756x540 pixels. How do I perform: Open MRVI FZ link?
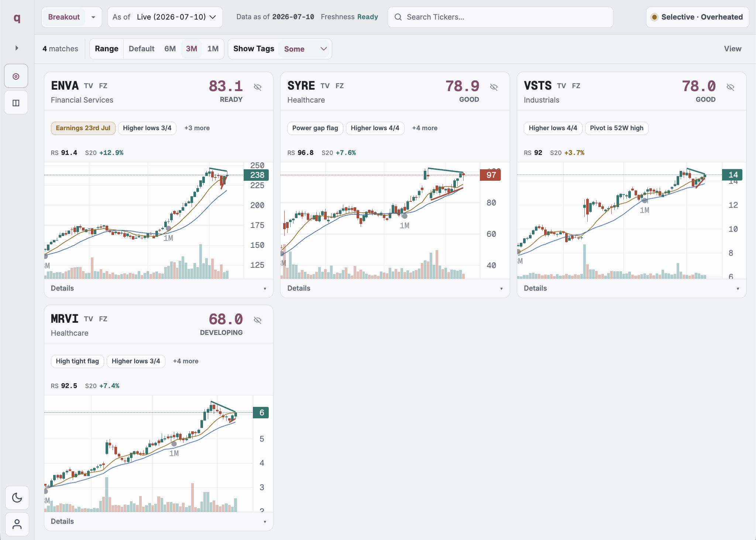tap(103, 319)
